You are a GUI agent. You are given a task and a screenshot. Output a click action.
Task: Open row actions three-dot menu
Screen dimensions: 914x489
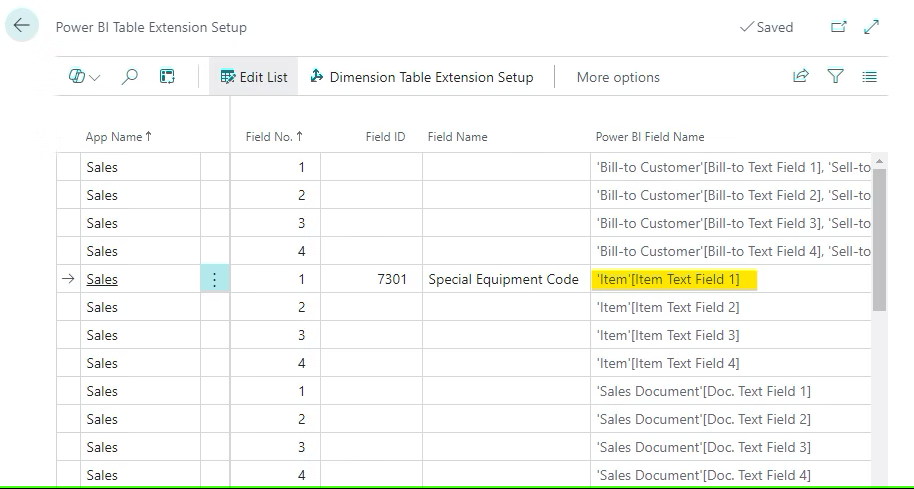click(215, 279)
